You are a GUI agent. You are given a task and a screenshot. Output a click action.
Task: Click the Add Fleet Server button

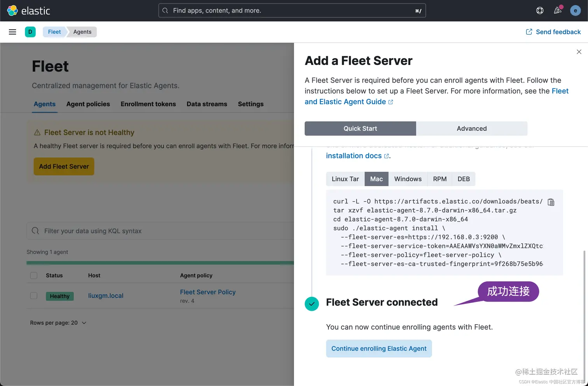(64, 167)
